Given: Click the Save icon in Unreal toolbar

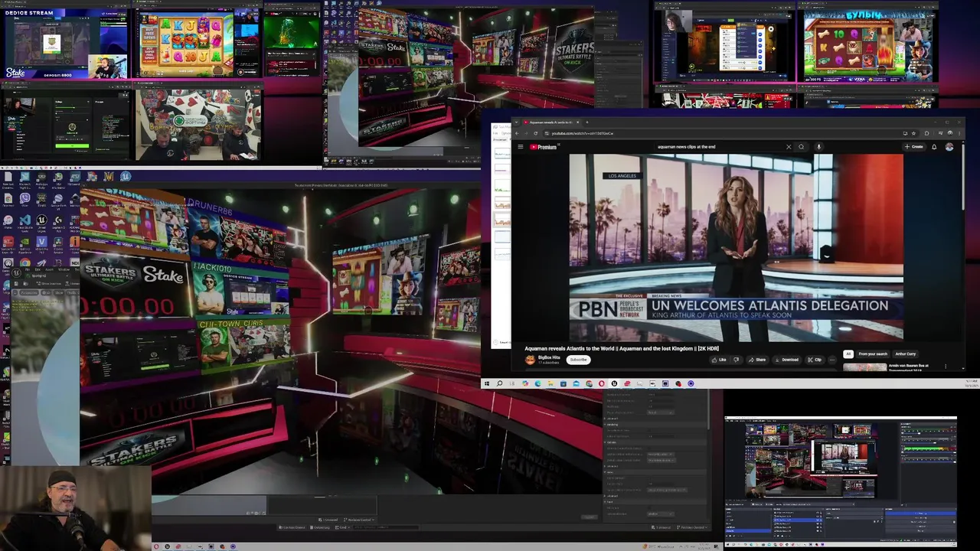Looking at the screenshot, I should pos(16,284).
